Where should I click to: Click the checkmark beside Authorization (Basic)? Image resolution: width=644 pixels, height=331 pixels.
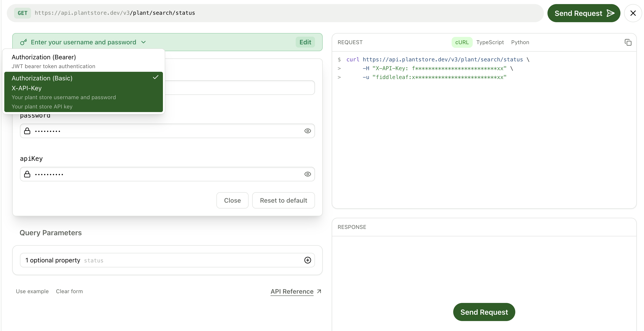point(155,77)
